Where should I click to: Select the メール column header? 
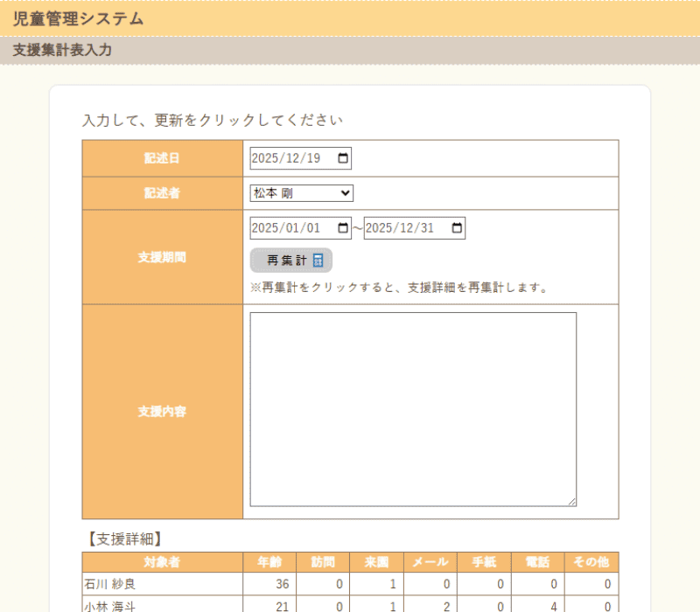pyautogui.click(x=430, y=562)
